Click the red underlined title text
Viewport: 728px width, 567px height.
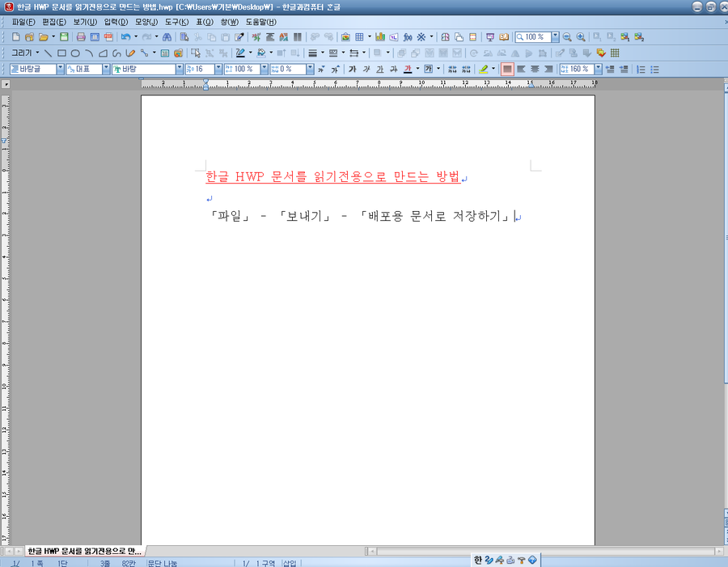(333, 176)
